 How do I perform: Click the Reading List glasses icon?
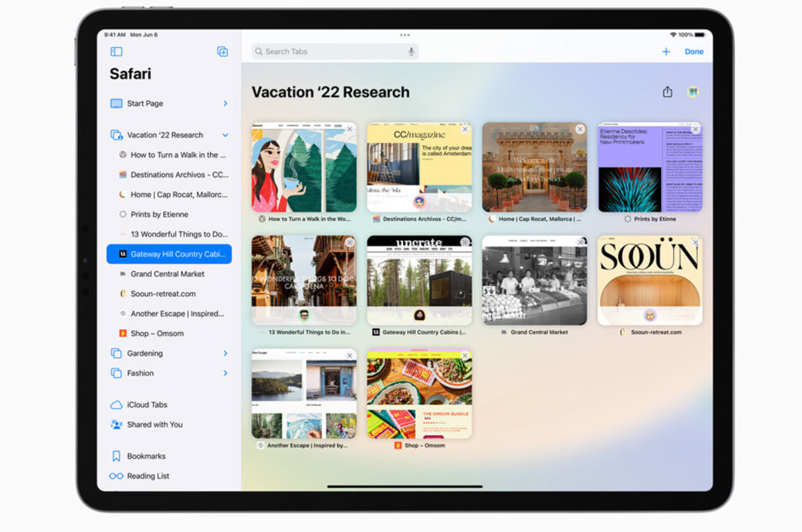point(116,477)
